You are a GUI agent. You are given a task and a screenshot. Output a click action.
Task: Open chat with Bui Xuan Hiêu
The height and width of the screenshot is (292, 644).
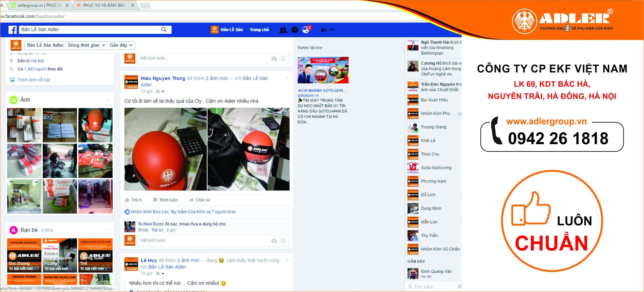(434, 100)
